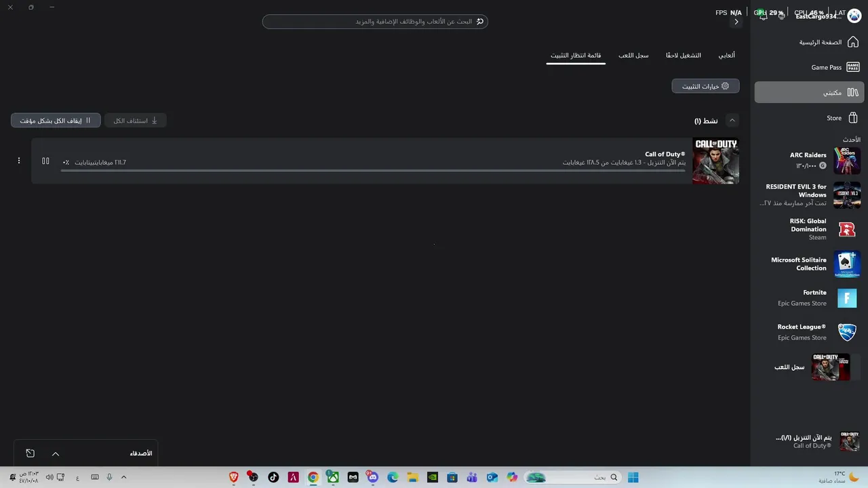Image resolution: width=868 pixels, height=488 pixels.
Task: Open Game Pass from the sidebar
Action: click(809, 67)
